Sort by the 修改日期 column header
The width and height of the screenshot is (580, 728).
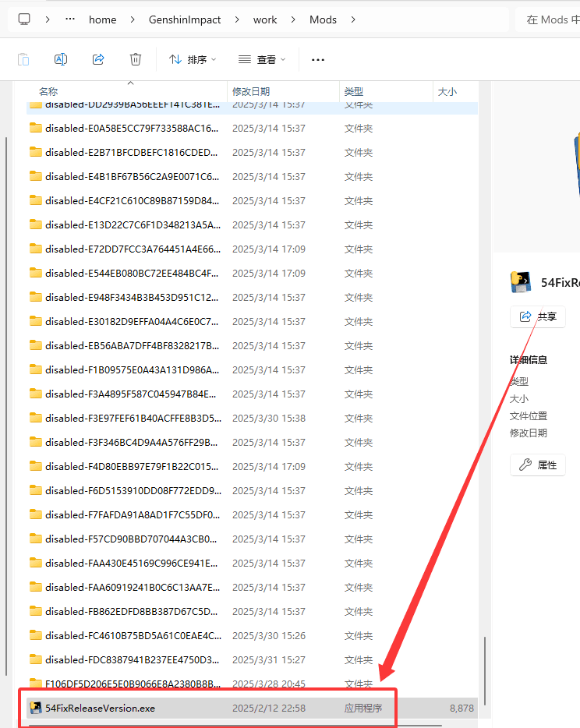coord(249,92)
